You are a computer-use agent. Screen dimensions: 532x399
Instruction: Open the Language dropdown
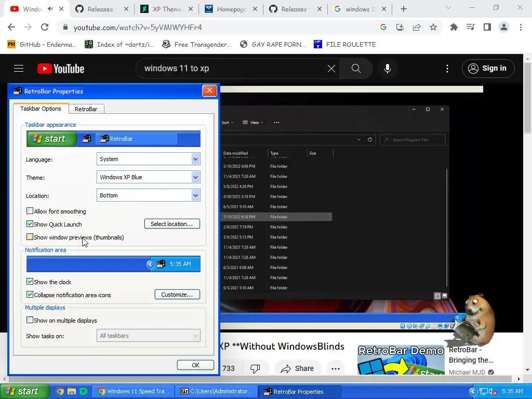pyautogui.click(x=148, y=159)
